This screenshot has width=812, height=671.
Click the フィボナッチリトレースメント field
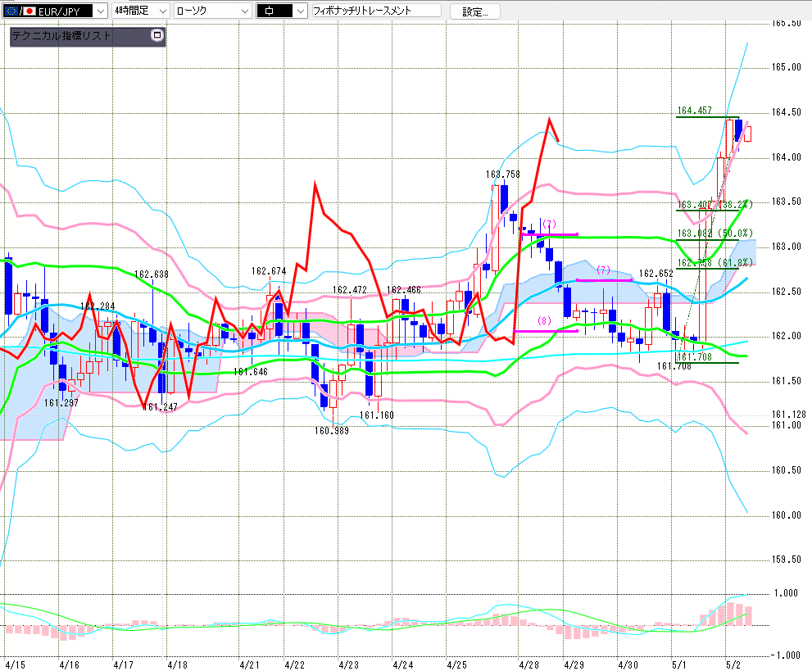coord(376,11)
